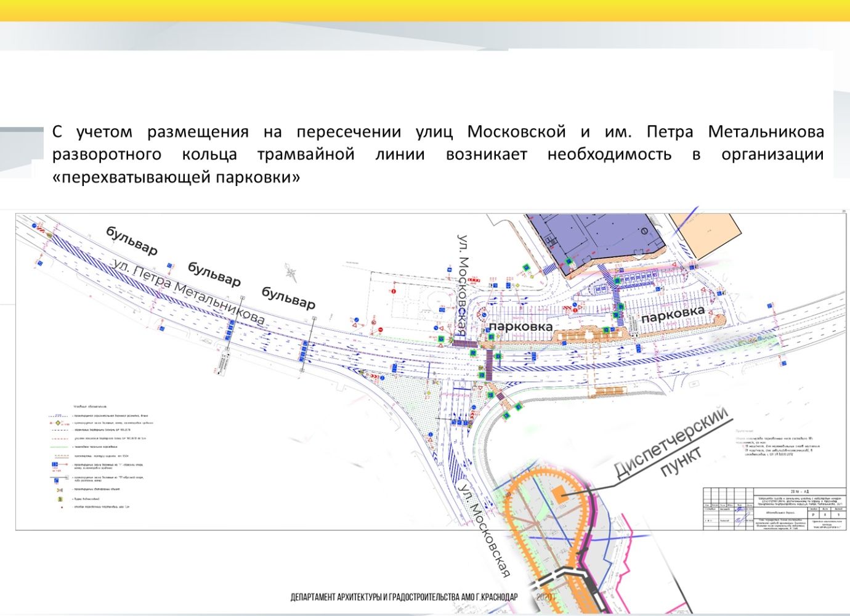This screenshot has height=616, width=850.
Task: Select the right «парковка» label
Action: 673,314
